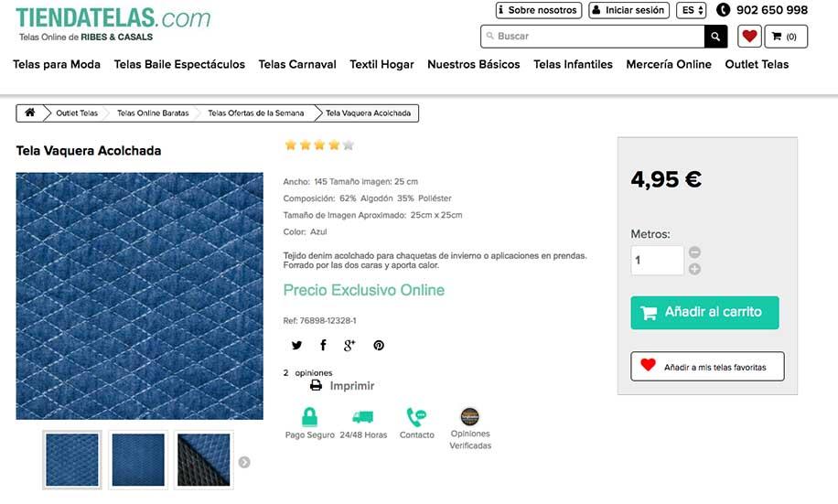Screen dimensions: 838x504
Task: Click the search magnifier button
Action: [715, 37]
